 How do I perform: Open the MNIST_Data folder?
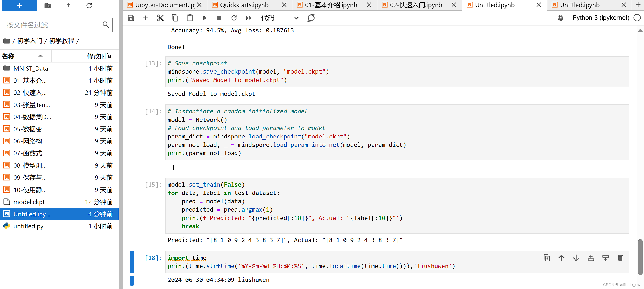(x=30, y=69)
